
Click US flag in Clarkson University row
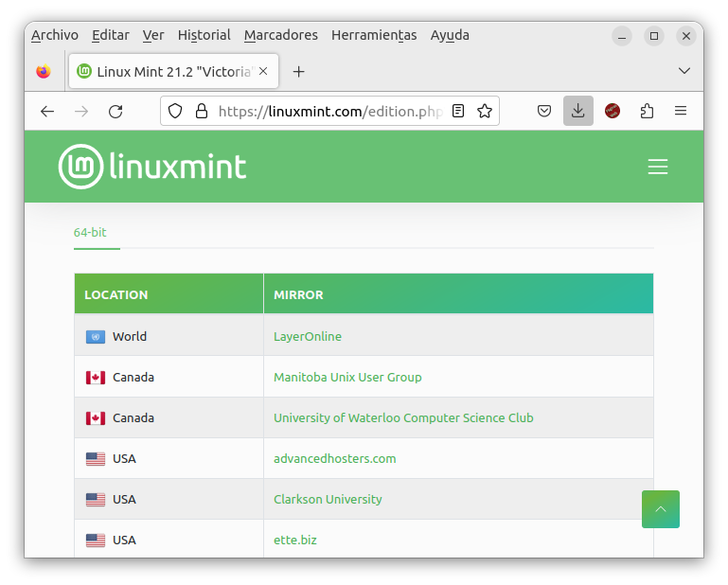click(x=96, y=500)
